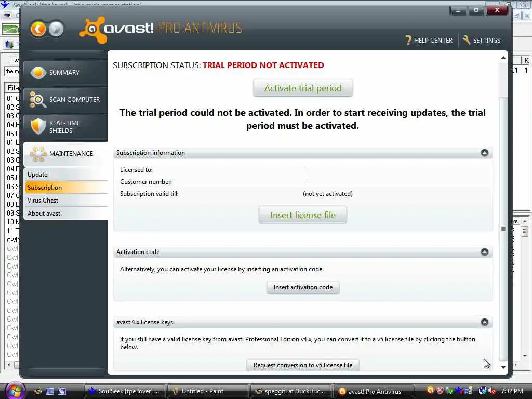Close the avast window
532x399 pixels.
click(x=497, y=10)
